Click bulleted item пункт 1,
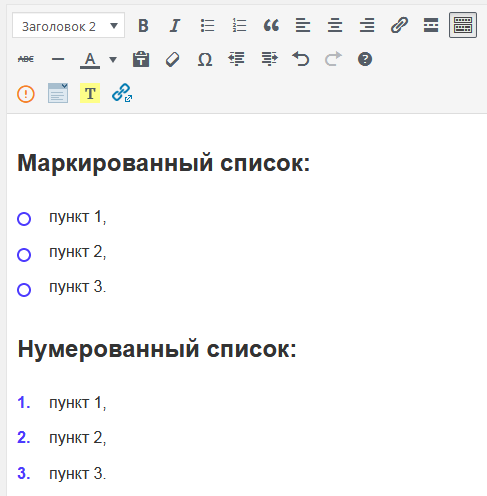The height and width of the screenshot is (496, 487). click(x=78, y=217)
